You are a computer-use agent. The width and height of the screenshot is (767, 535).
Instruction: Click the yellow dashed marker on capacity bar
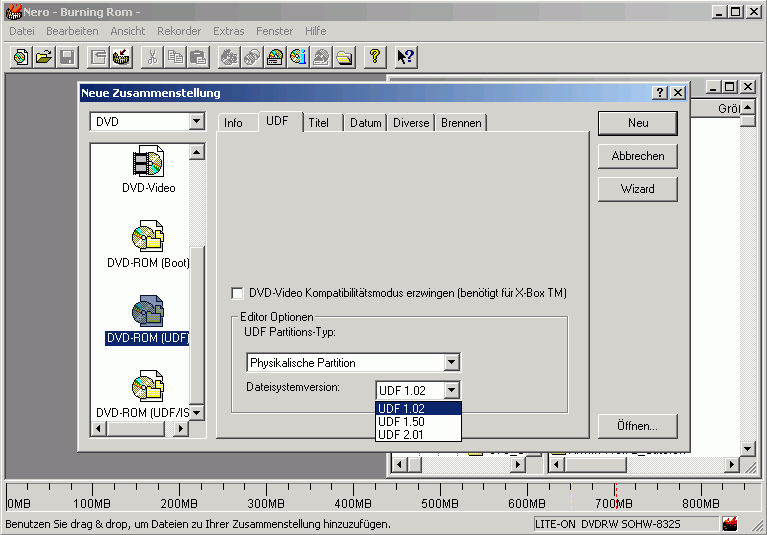571,496
